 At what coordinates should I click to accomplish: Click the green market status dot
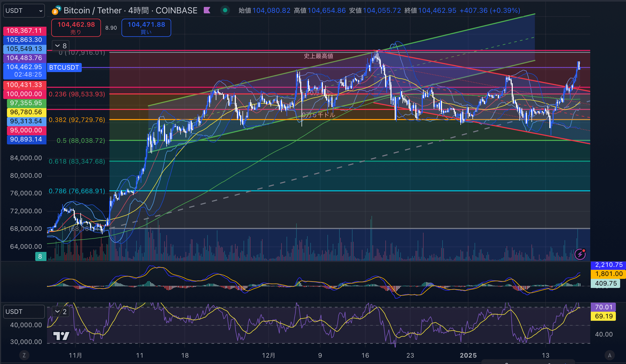coord(225,10)
